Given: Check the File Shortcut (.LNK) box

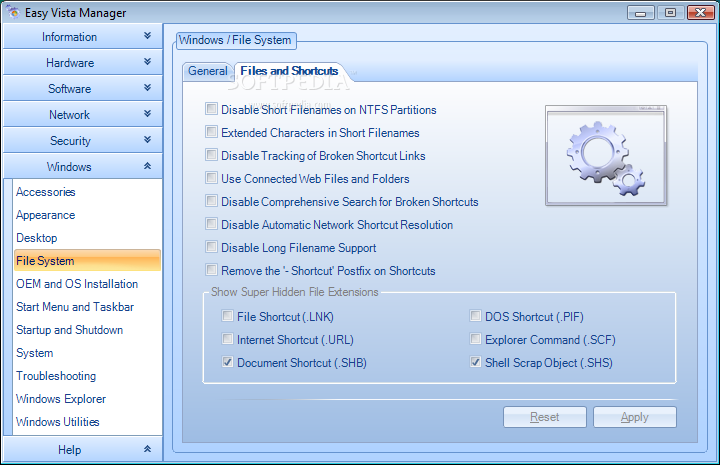Looking at the screenshot, I should 227,316.
